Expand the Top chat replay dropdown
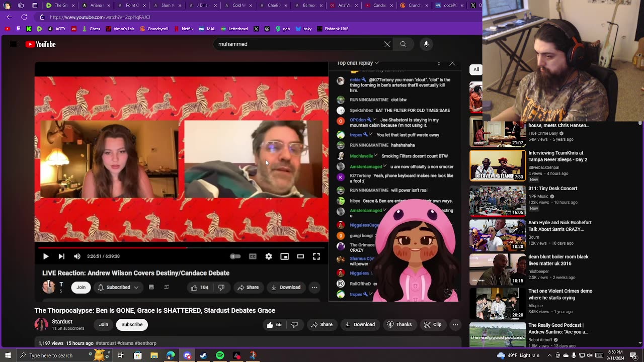The width and height of the screenshot is (644, 362). (358, 63)
